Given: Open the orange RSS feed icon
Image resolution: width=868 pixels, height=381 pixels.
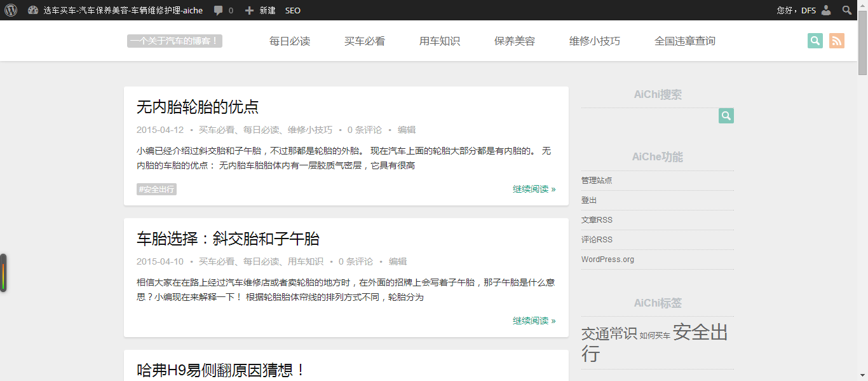Looking at the screenshot, I should (837, 41).
